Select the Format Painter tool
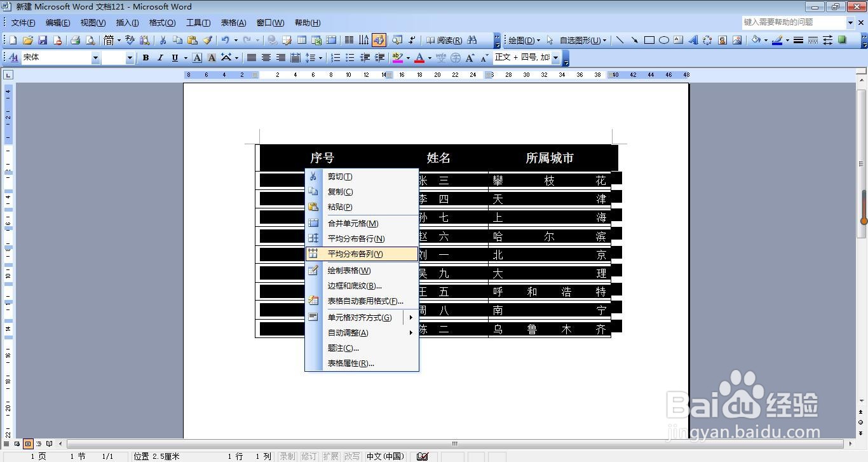Viewport: 868px width, 462px height. coord(208,39)
